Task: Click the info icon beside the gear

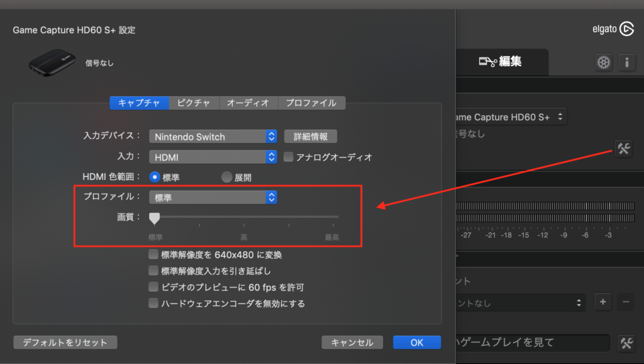Action: pyautogui.click(x=626, y=62)
